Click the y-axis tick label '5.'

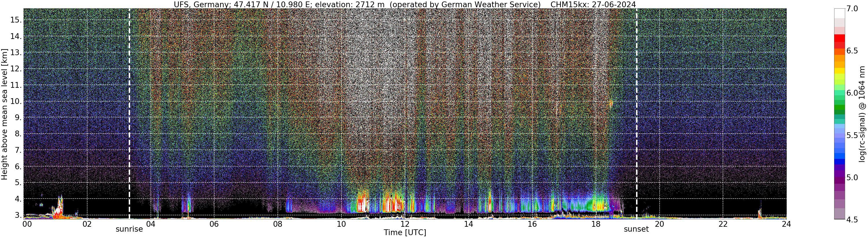(x=18, y=183)
